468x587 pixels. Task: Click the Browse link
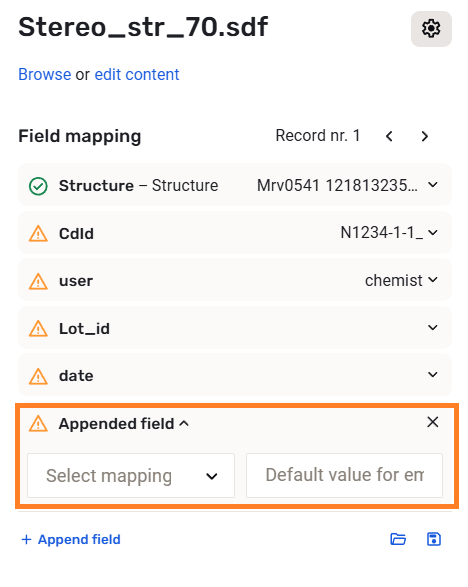click(x=45, y=74)
